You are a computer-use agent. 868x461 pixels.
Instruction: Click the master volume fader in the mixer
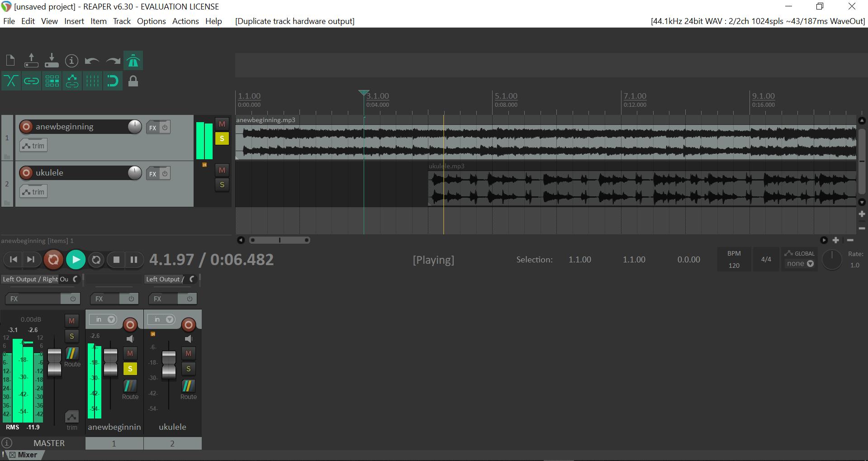[x=54, y=362]
